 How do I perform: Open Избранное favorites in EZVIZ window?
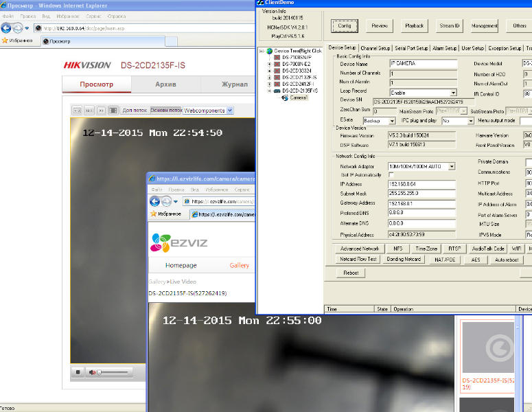pyautogui.click(x=166, y=214)
